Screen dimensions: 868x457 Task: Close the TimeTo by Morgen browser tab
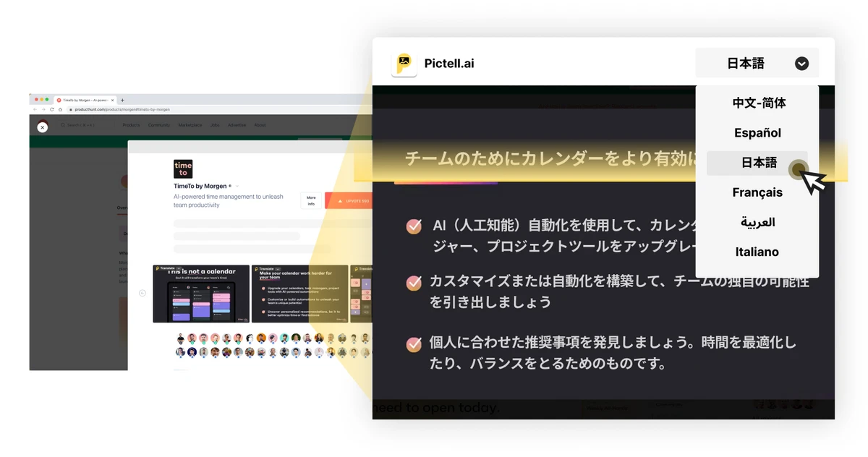pyautogui.click(x=112, y=101)
